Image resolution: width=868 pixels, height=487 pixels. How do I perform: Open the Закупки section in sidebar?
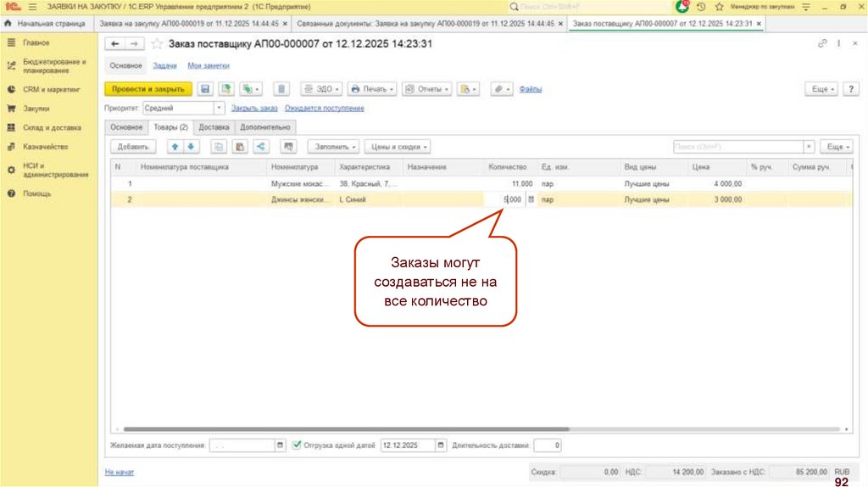[x=36, y=109]
